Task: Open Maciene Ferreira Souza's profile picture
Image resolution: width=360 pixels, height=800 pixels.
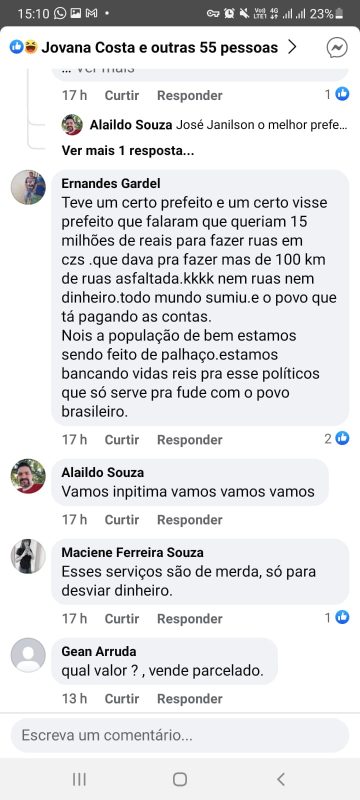Action: click(28, 556)
